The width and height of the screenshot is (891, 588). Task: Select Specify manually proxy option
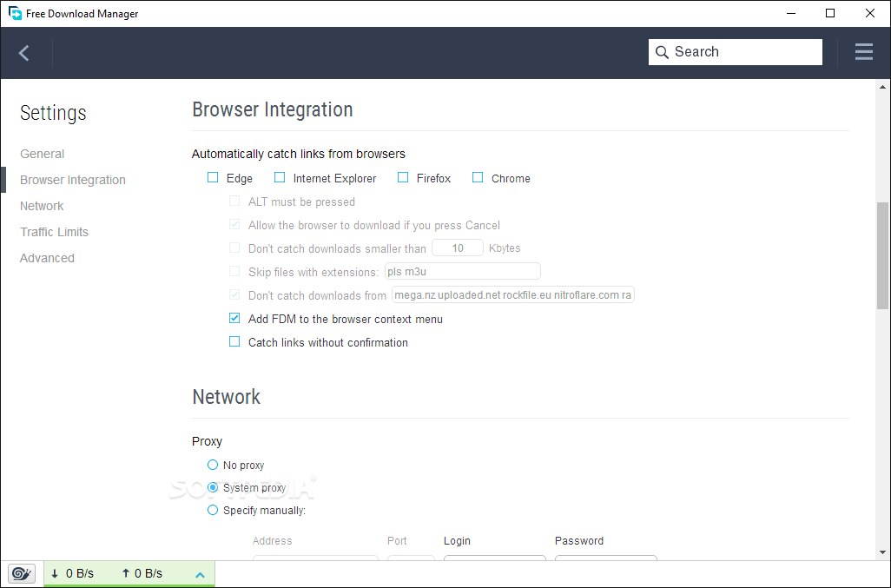click(213, 510)
